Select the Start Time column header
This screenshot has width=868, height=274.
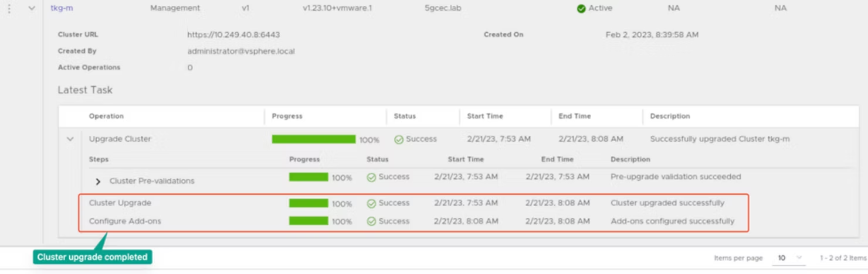(485, 116)
